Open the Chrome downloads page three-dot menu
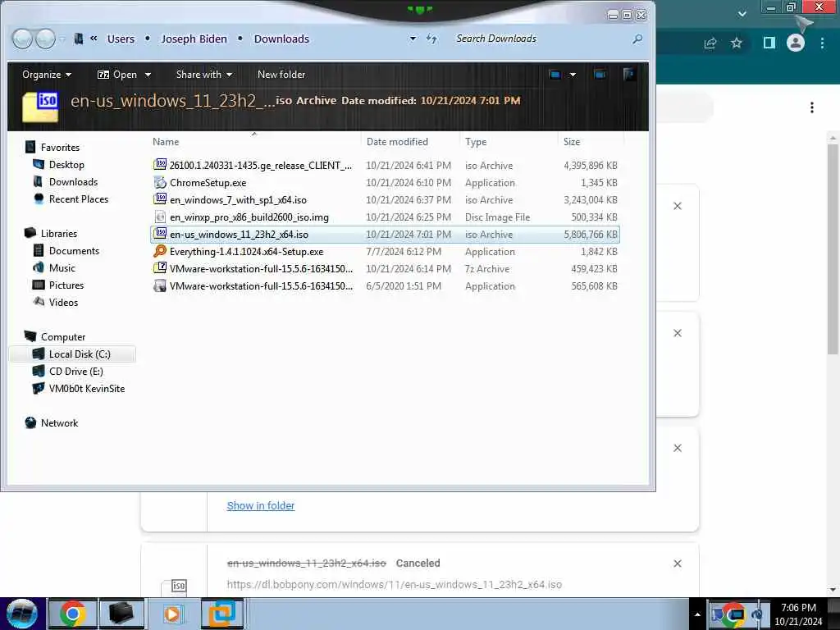The height and width of the screenshot is (630, 840). (x=812, y=107)
